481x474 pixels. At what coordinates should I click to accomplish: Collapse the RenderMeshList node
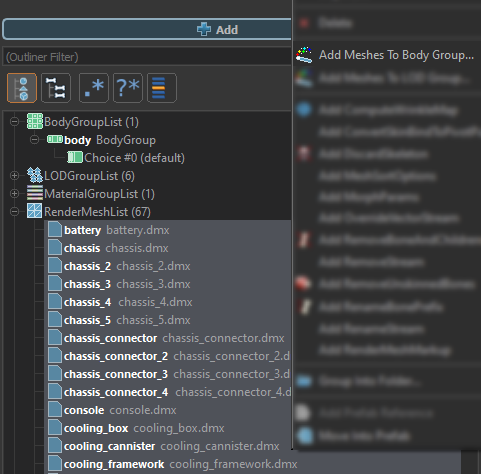pyautogui.click(x=14, y=212)
